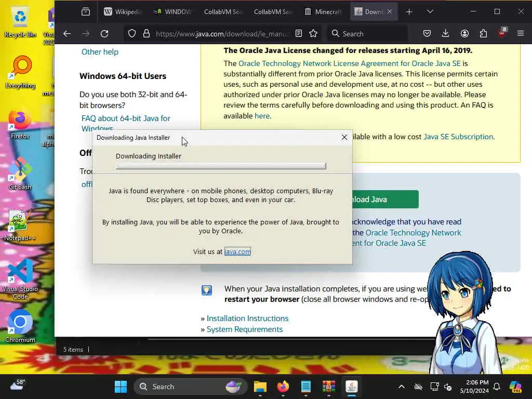Select Everything desktop shortcut

(20, 72)
